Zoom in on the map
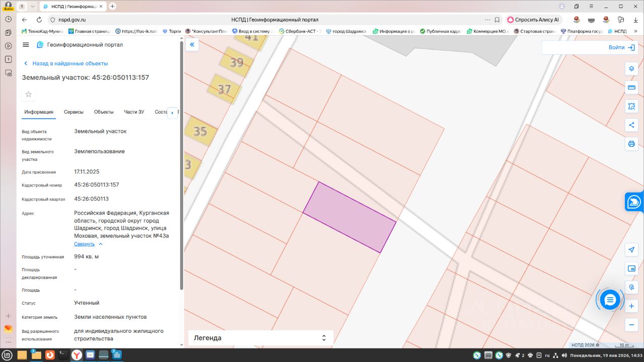Screen dimensions: 644x362 click(x=631, y=306)
